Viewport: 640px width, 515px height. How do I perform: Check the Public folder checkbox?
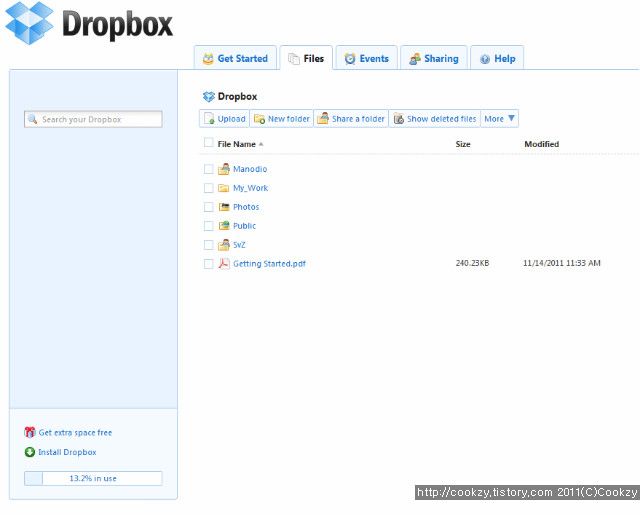tap(209, 226)
